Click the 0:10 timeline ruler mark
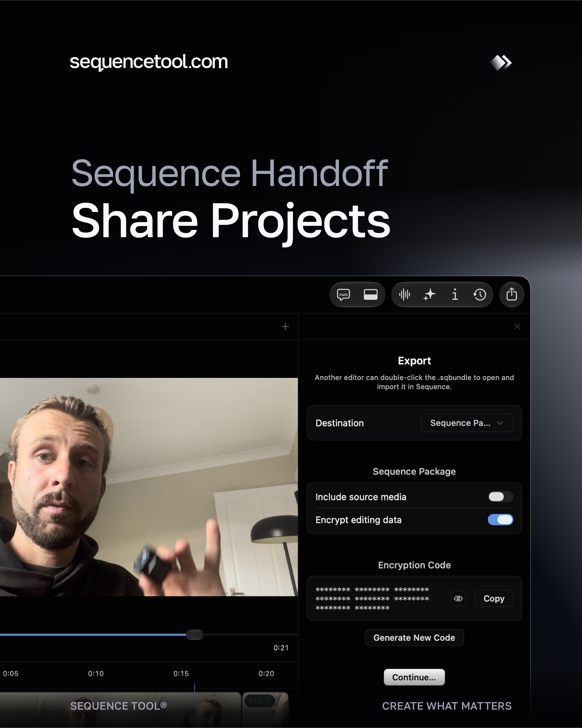The width and height of the screenshot is (582, 728). [96, 674]
